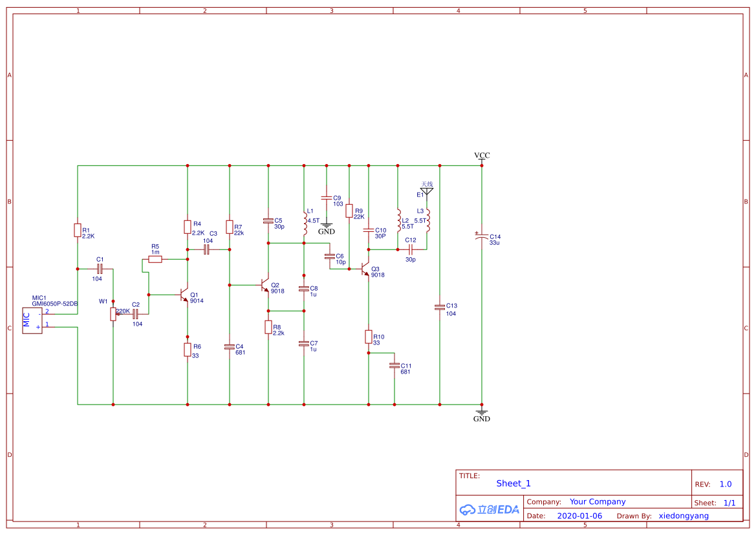Click the date 2020-01-06 text

[579, 516]
